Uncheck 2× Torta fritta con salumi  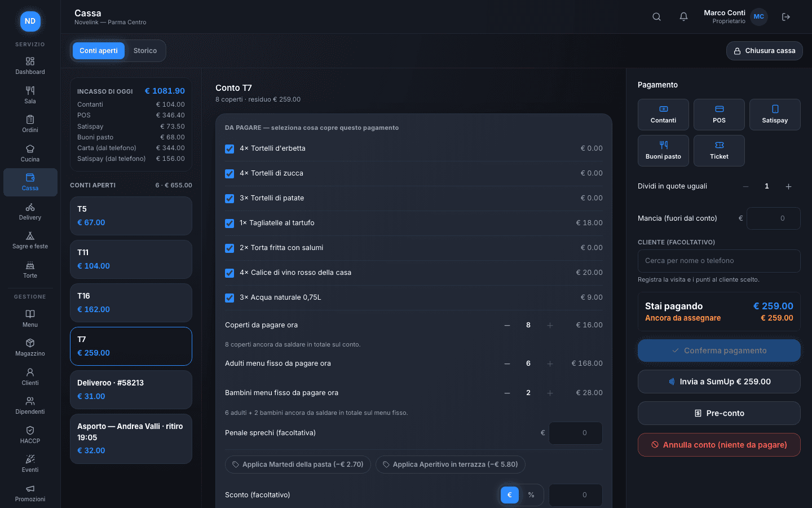[230, 248]
